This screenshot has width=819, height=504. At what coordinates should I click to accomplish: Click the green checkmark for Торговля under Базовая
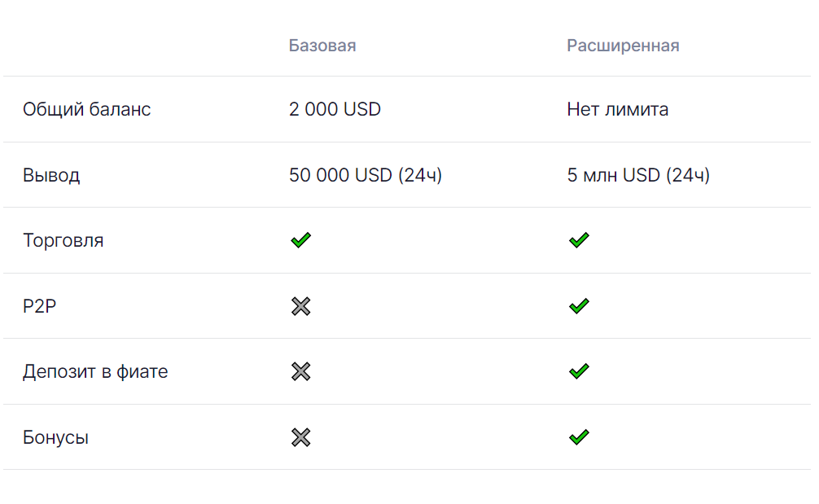pos(301,240)
